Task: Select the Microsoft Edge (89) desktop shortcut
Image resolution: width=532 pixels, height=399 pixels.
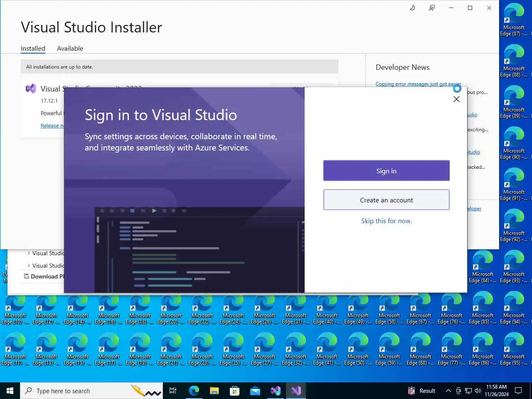Action: click(514, 102)
